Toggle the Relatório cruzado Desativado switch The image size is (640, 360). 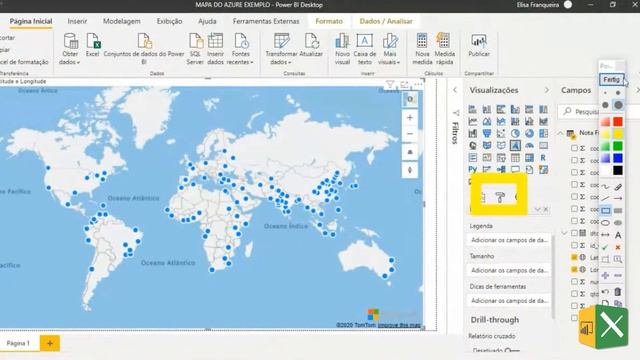click(512, 350)
